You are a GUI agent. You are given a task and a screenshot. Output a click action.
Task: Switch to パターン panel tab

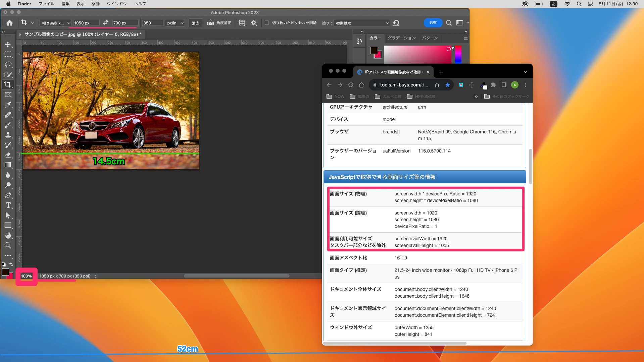tap(430, 38)
